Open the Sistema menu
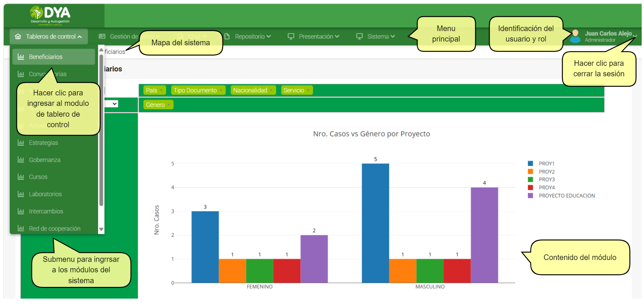 pos(376,37)
